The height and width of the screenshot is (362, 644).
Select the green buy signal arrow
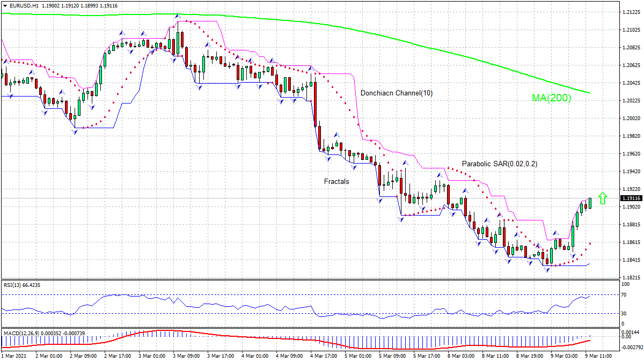pos(602,197)
